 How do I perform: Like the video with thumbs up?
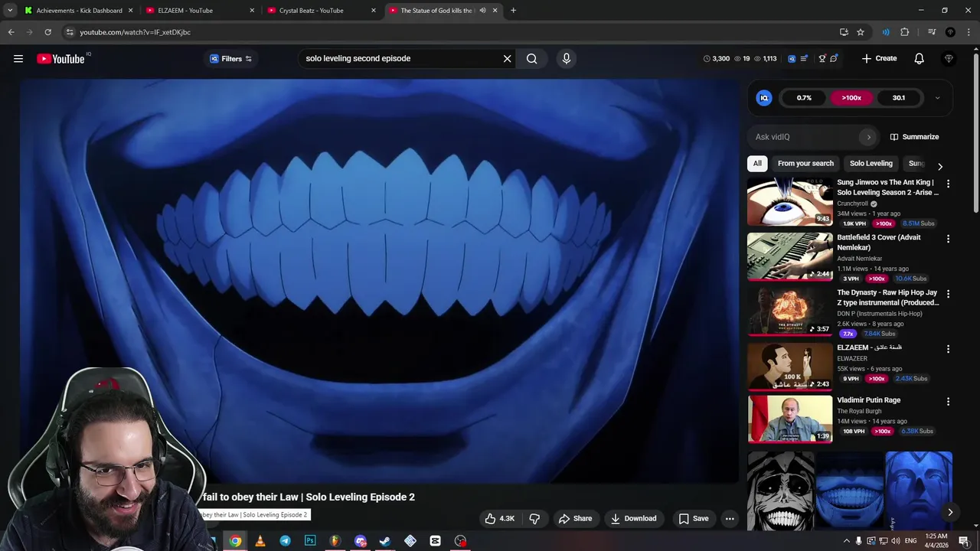tap(498, 519)
